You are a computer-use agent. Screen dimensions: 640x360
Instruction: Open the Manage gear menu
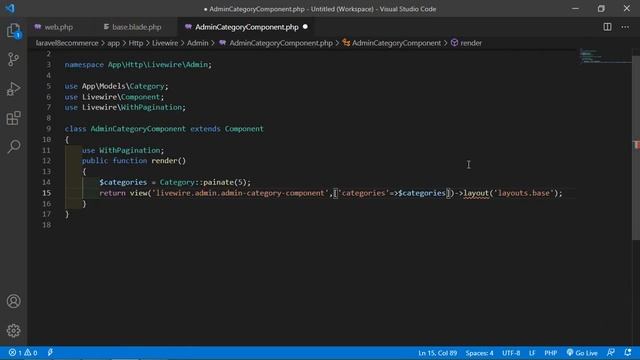pyautogui.click(x=13, y=331)
